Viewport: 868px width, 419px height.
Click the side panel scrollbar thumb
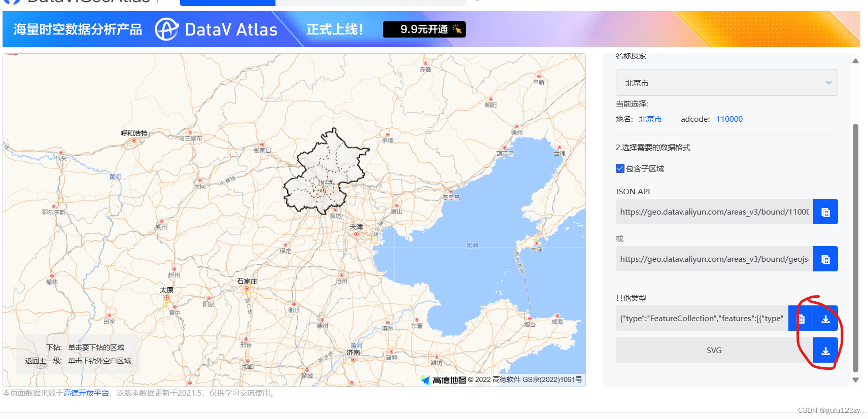(x=855, y=248)
